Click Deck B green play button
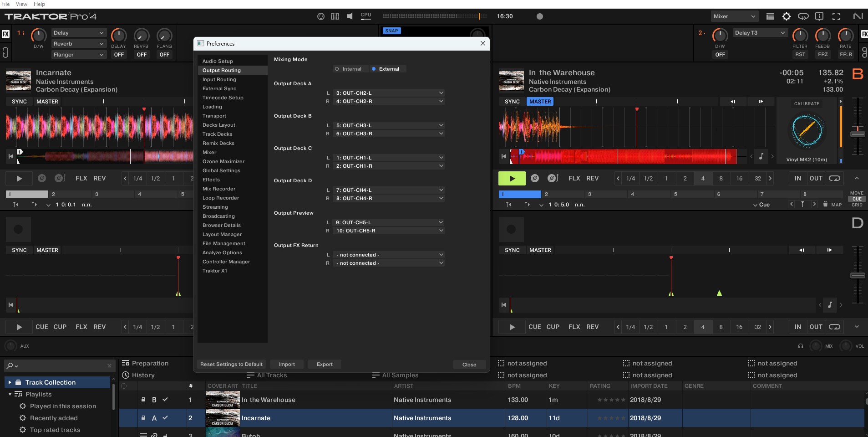The height and width of the screenshot is (437, 868). click(512, 179)
